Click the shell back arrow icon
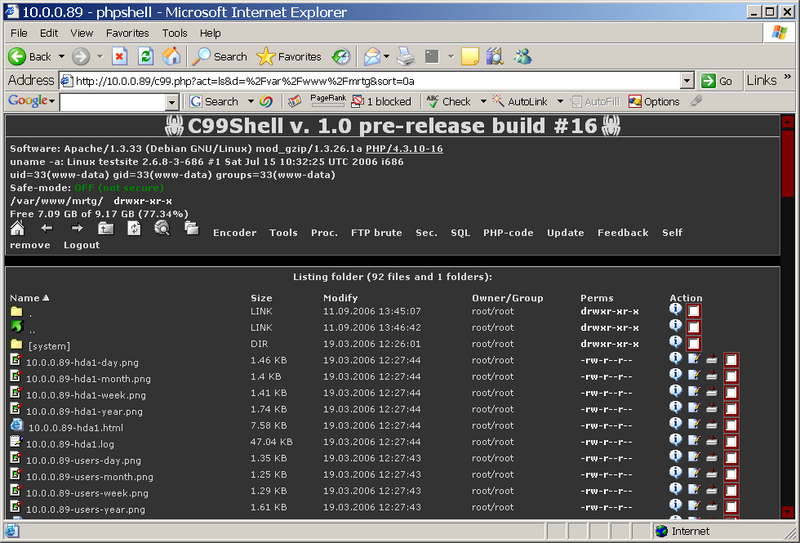This screenshot has height=543, width=800. tap(47, 229)
